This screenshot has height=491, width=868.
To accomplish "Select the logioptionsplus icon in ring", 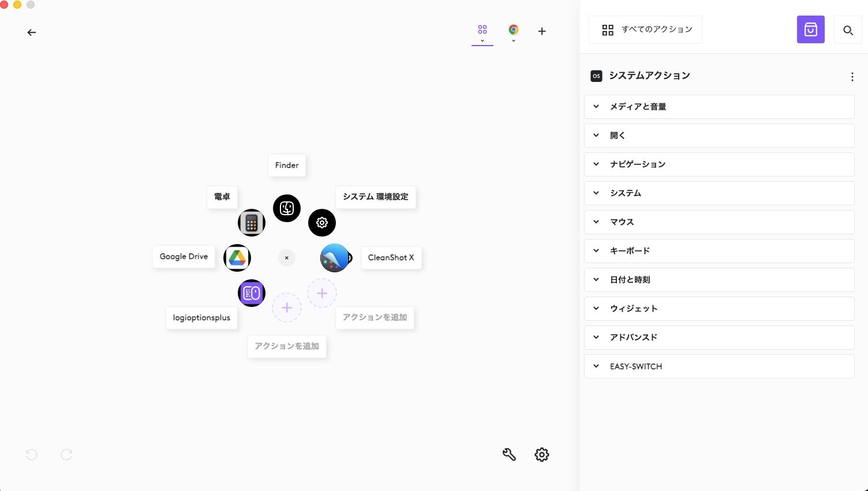I will point(252,293).
